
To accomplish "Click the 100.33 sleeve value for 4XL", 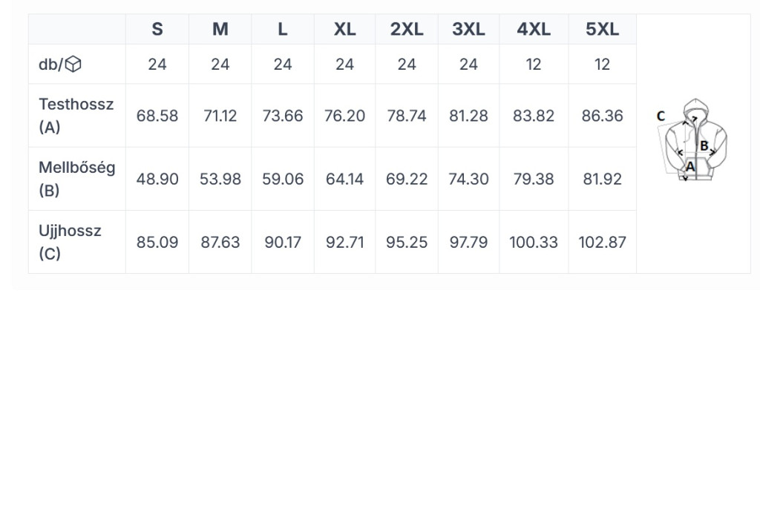I will pyautogui.click(x=534, y=242).
